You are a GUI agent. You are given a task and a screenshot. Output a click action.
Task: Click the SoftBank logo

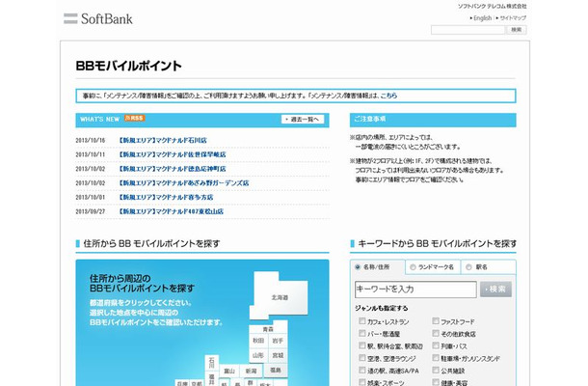(x=98, y=18)
